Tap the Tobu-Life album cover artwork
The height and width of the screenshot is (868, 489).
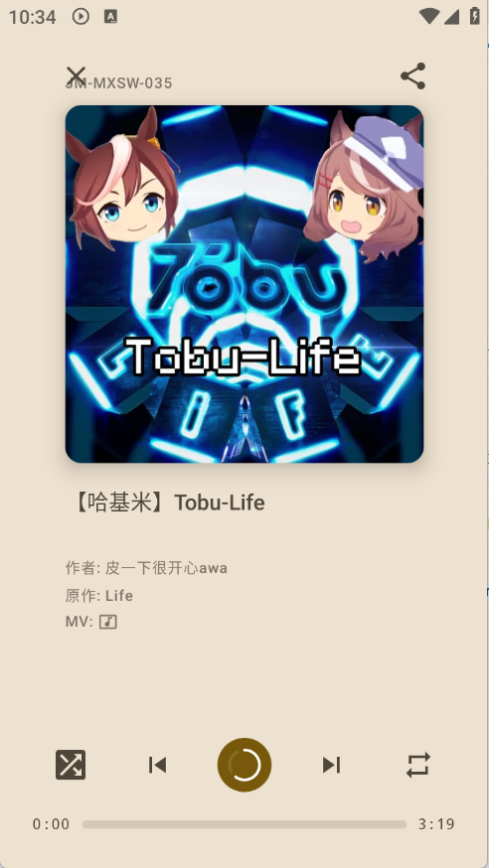point(244,284)
